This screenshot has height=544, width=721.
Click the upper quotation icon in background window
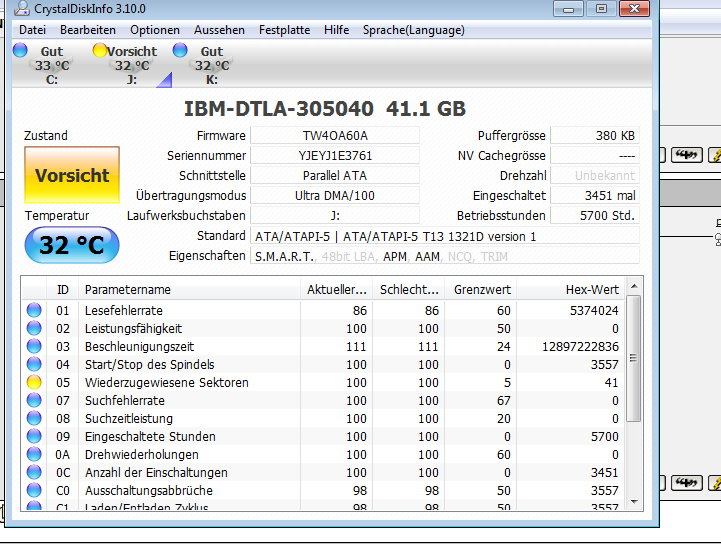(x=687, y=155)
